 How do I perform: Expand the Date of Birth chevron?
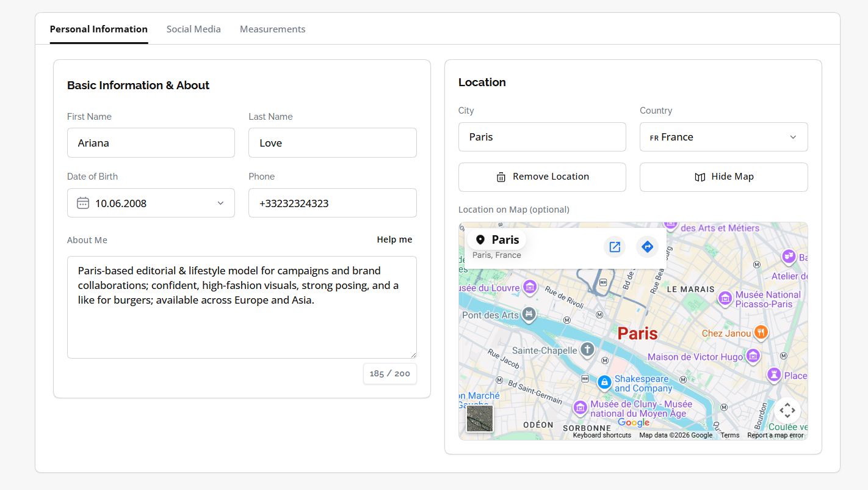pos(221,203)
